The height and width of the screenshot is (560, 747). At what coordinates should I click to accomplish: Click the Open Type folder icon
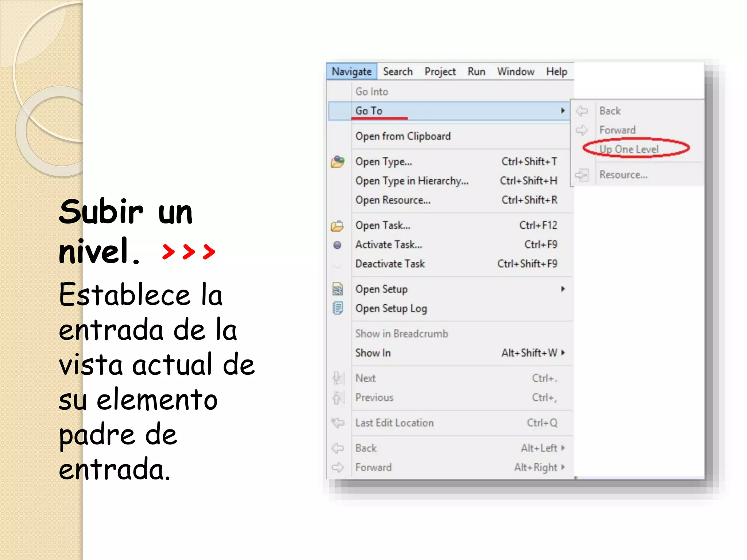[337, 162]
